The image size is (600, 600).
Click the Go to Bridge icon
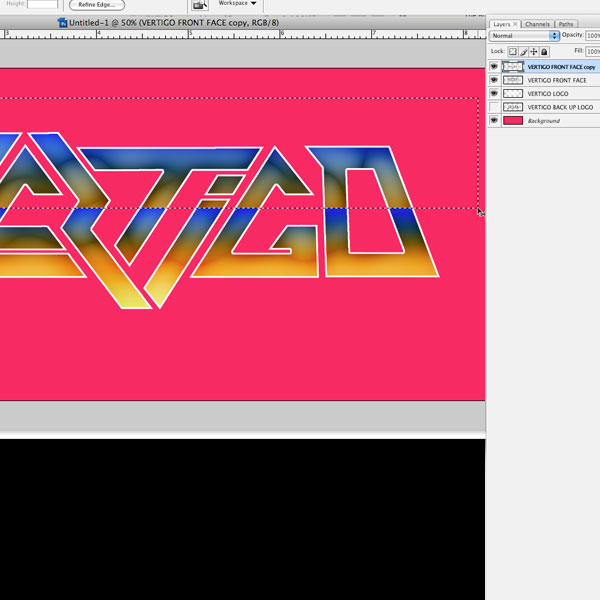tap(200, 5)
